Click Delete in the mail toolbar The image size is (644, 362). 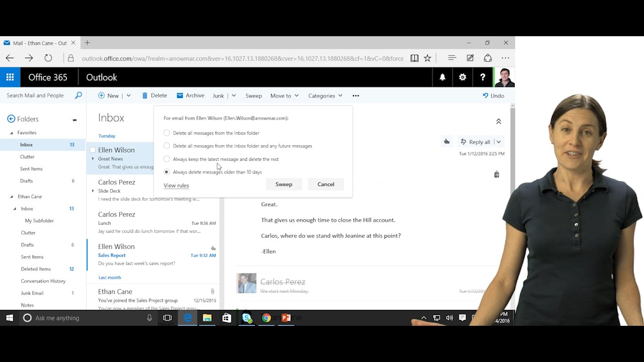click(x=154, y=96)
